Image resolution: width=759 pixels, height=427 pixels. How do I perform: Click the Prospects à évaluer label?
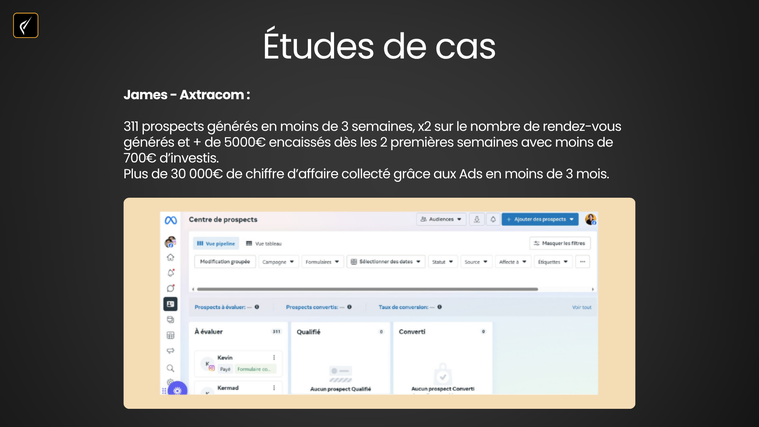(220, 307)
